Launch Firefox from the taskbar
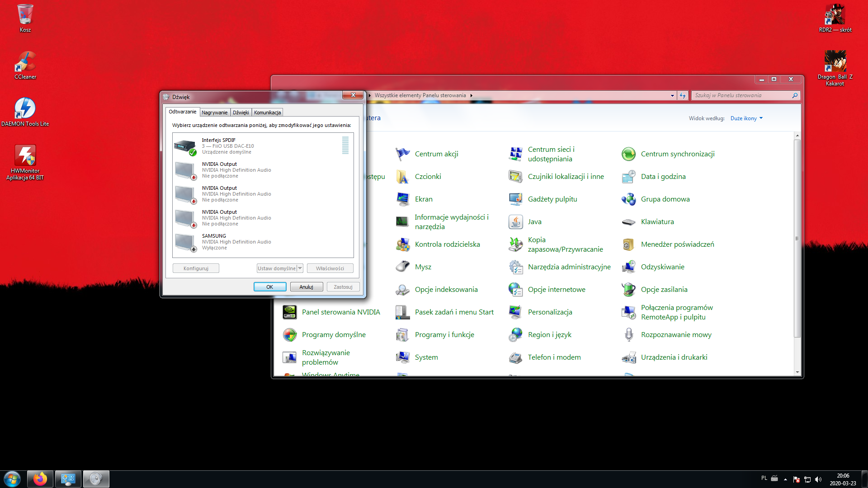Viewport: 868px width, 488px height. pos(40,479)
